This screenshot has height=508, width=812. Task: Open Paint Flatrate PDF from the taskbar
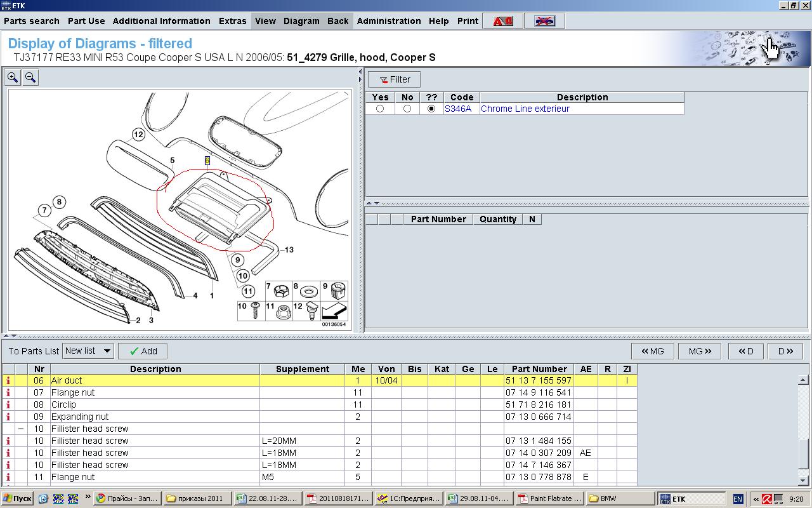pos(549,498)
